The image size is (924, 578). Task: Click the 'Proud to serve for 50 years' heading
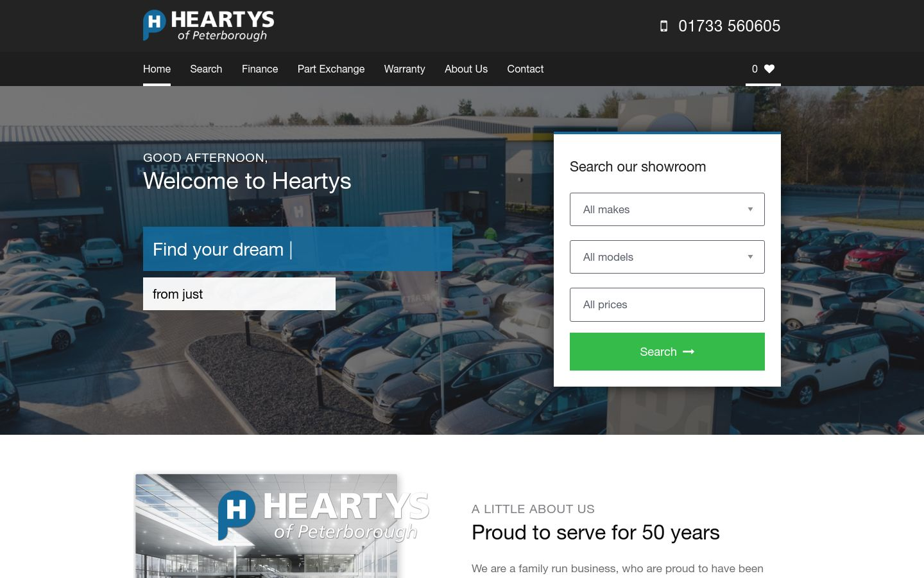click(595, 532)
